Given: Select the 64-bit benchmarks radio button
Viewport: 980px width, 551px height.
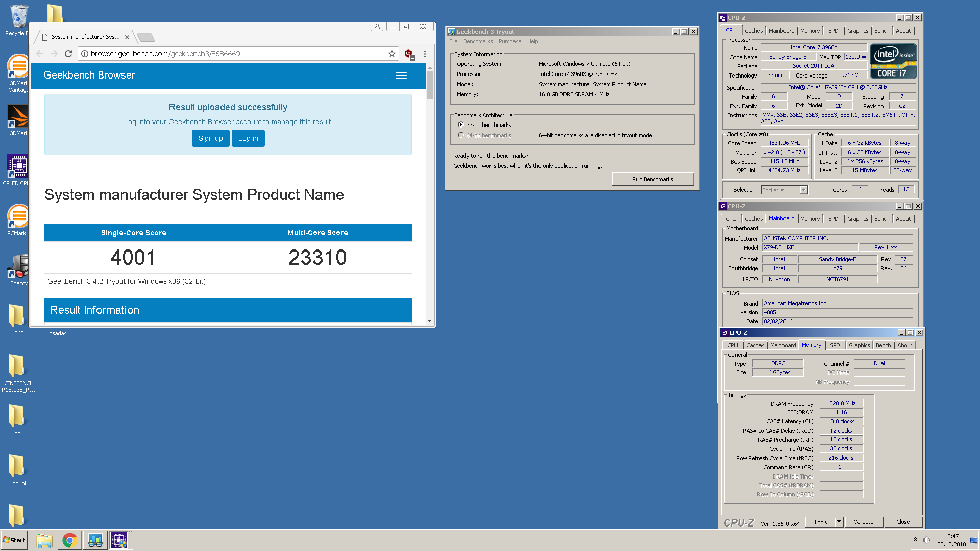Looking at the screenshot, I should 461,135.
